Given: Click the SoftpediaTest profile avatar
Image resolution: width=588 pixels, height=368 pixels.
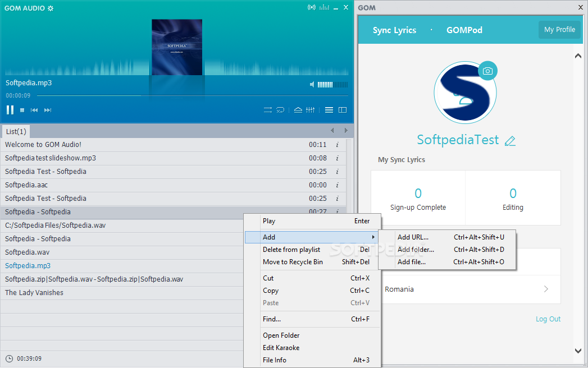Looking at the screenshot, I should (465, 93).
